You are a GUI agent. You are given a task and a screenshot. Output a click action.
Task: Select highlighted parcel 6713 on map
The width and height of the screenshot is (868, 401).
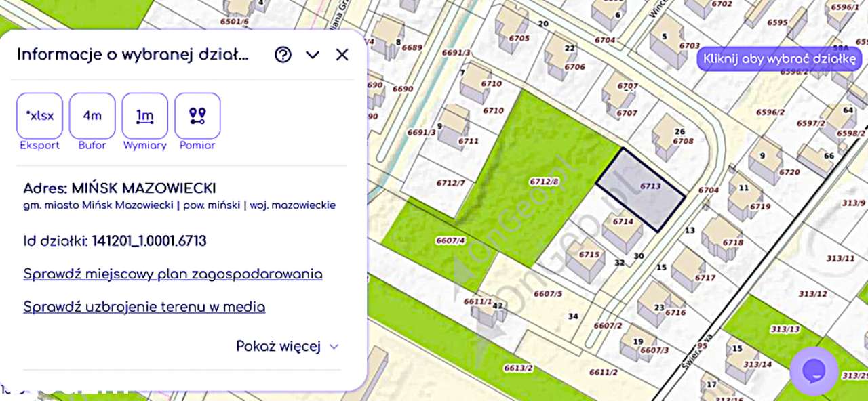pyautogui.click(x=641, y=190)
